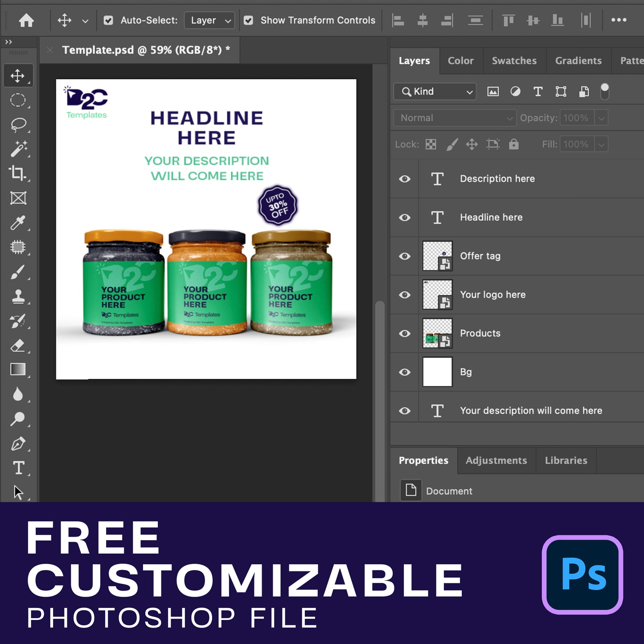Open the Kind filter dropdown

[x=435, y=92]
